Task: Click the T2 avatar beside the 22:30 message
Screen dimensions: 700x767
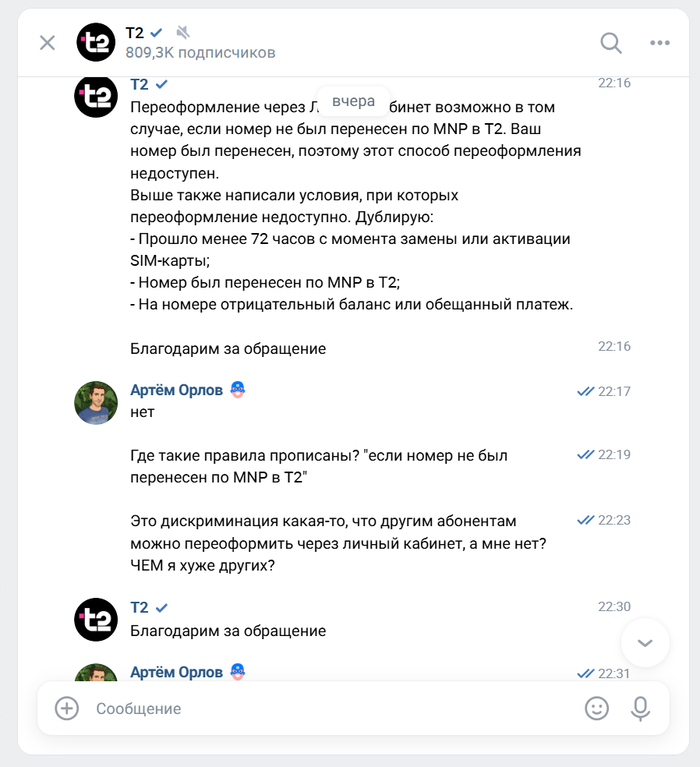Action: (97, 619)
